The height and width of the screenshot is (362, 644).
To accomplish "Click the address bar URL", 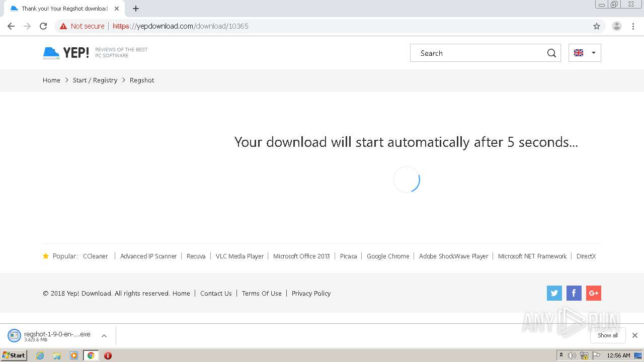I will (181, 26).
